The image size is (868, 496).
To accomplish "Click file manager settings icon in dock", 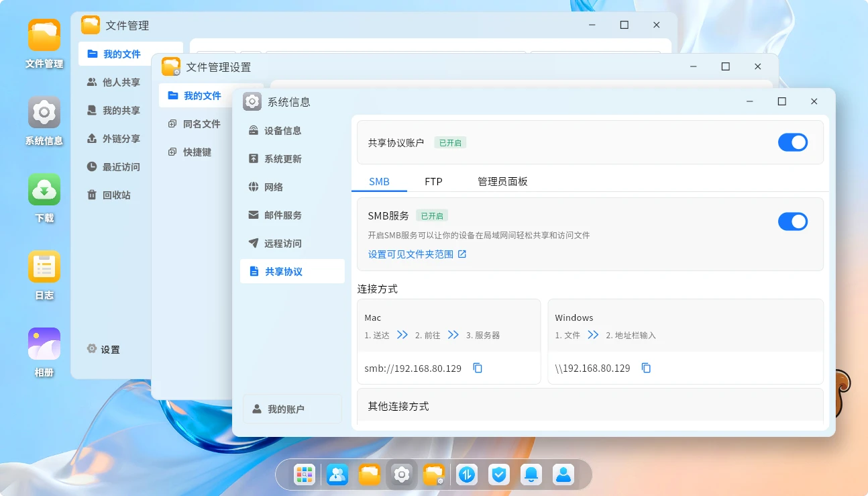I will [434, 475].
